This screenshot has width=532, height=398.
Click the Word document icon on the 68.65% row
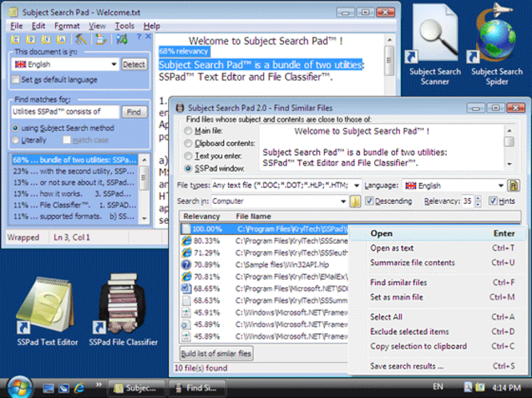186,289
